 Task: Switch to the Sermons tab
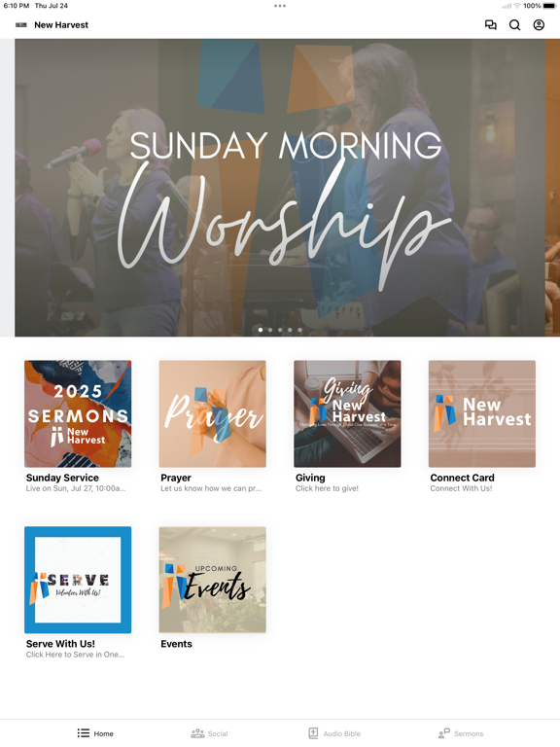[461, 733]
